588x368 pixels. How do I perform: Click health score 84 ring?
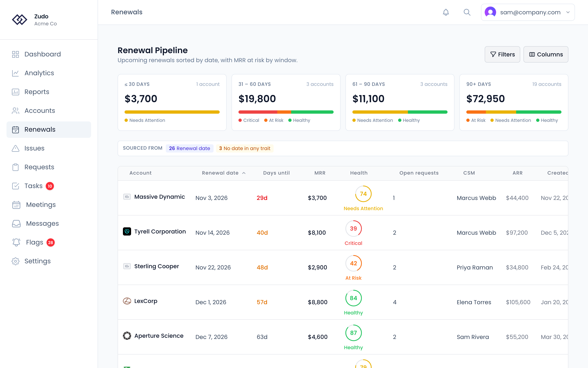click(x=353, y=298)
